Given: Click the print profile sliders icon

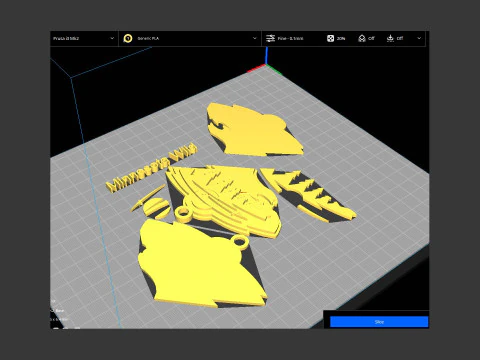Looking at the screenshot, I should [x=270, y=38].
